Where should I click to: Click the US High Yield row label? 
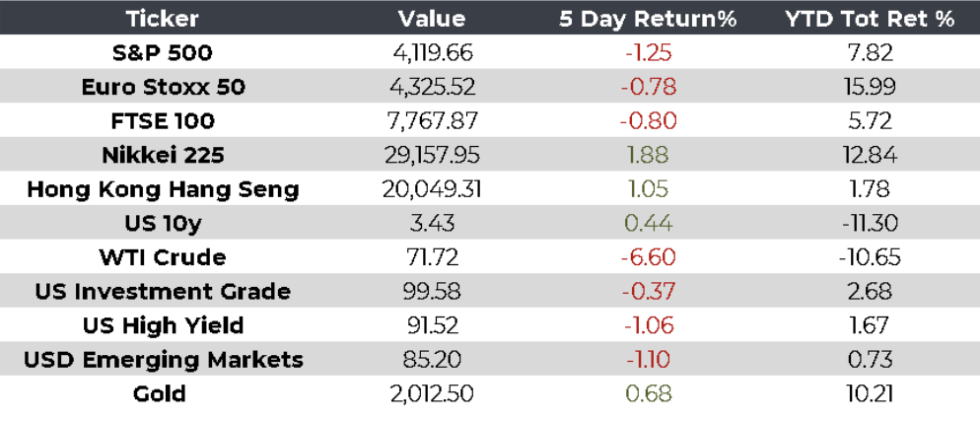tap(163, 325)
